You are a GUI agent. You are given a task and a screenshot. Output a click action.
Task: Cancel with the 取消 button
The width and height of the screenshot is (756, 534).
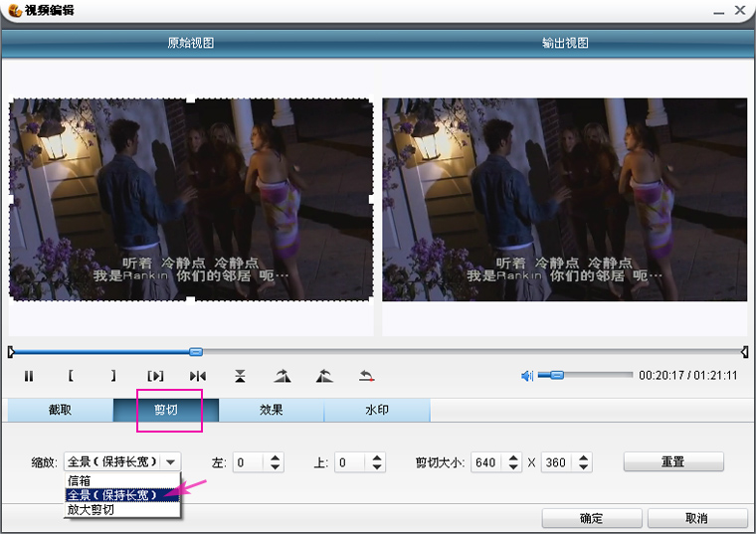point(697,518)
